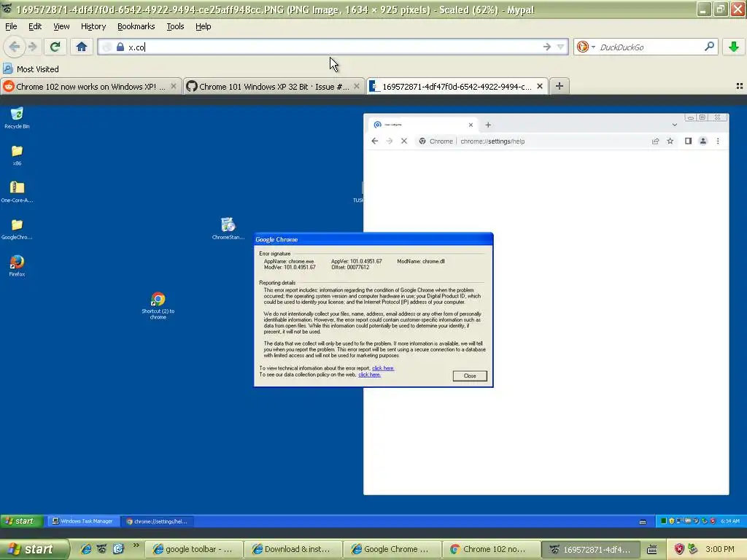
Task: Click the search magnifier icon
Action: click(709, 47)
